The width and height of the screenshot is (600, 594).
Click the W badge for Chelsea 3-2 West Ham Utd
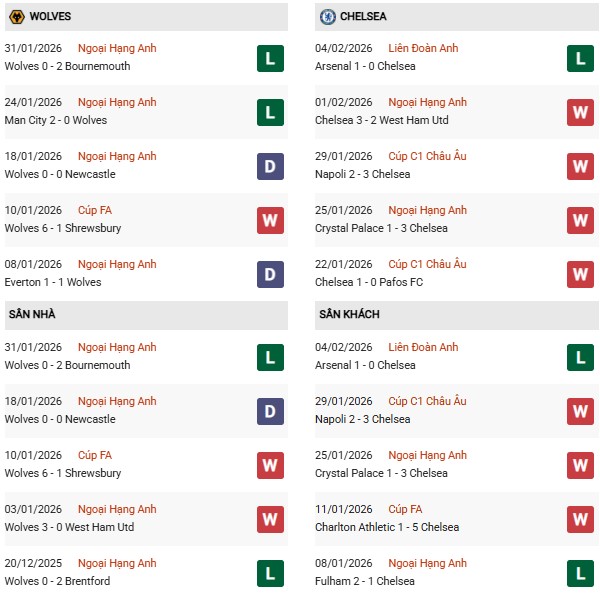[x=580, y=112]
